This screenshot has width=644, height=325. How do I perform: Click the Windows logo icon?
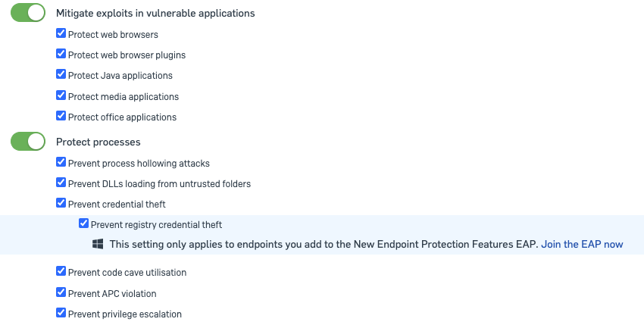[x=98, y=244]
